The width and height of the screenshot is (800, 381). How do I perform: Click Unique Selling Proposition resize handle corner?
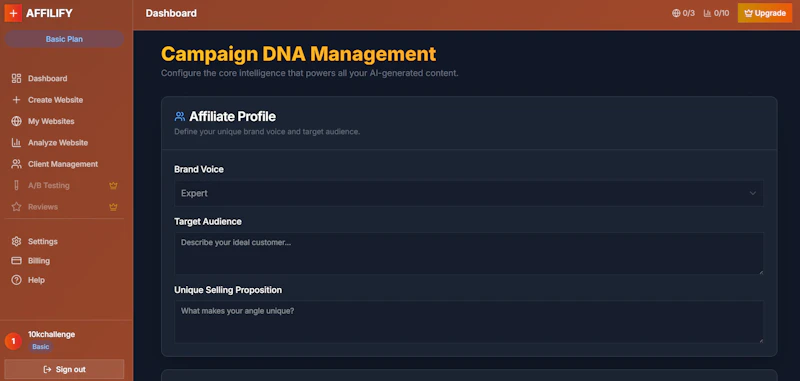761,340
